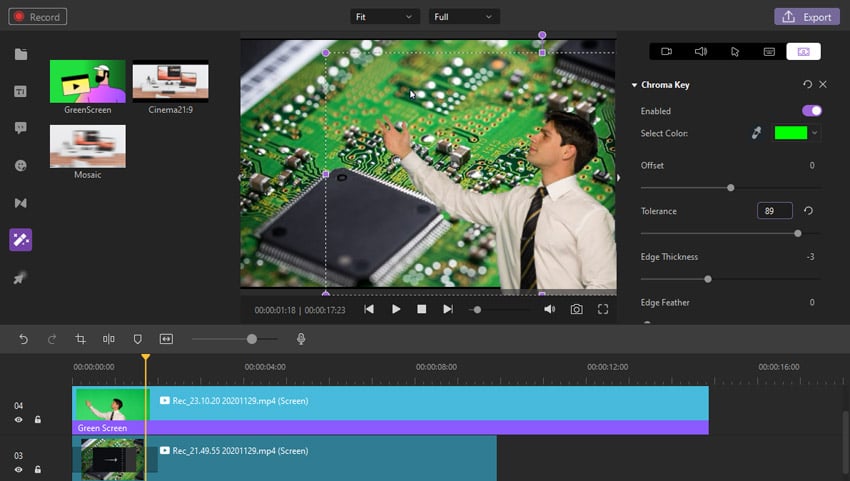Open the stickers emoji panel

point(21,165)
